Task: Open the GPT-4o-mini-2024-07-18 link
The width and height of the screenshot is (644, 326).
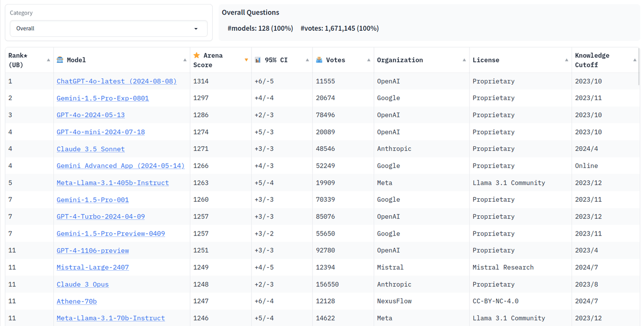Action: (x=101, y=132)
